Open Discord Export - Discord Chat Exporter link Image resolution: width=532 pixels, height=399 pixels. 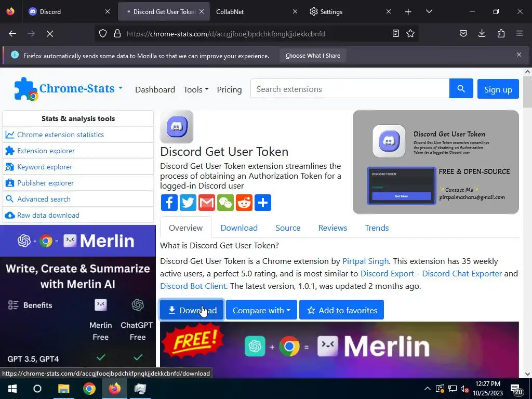(431, 273)
